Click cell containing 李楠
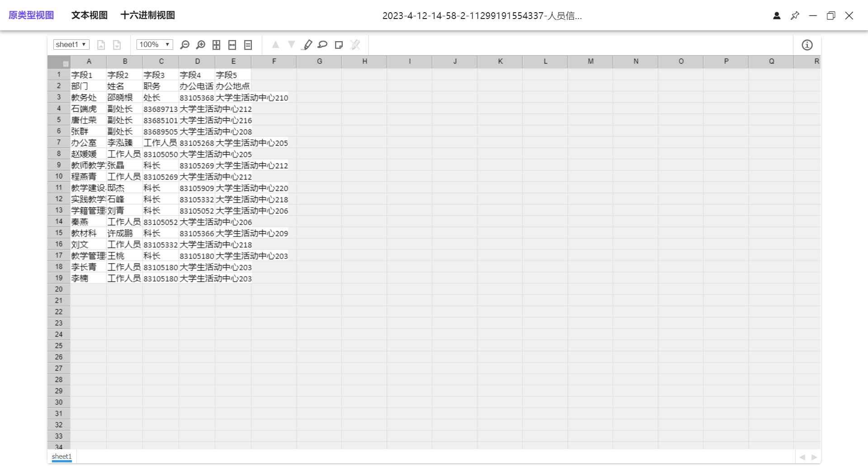Viewport: 868px width, 466px height. click(x=89, y=278)
